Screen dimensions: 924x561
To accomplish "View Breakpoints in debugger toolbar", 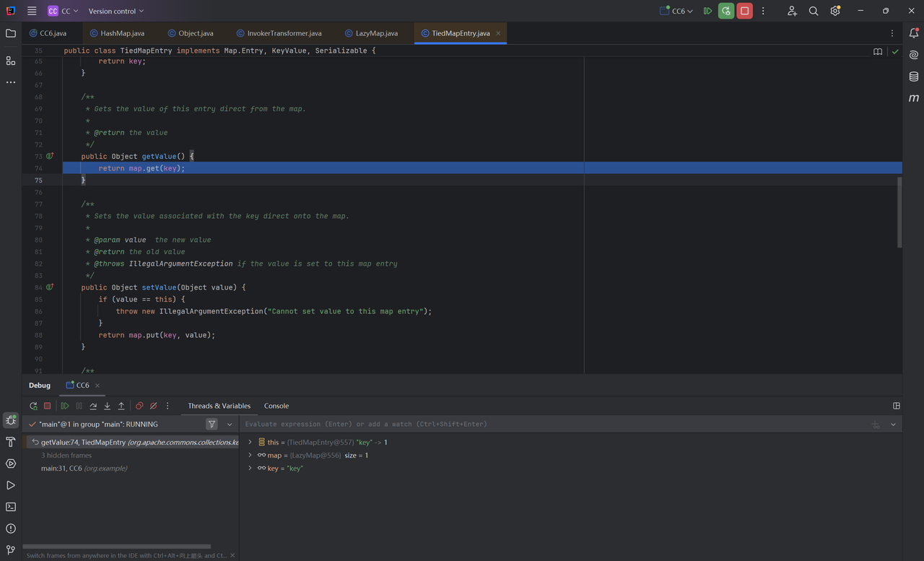I will coord(139,406).
